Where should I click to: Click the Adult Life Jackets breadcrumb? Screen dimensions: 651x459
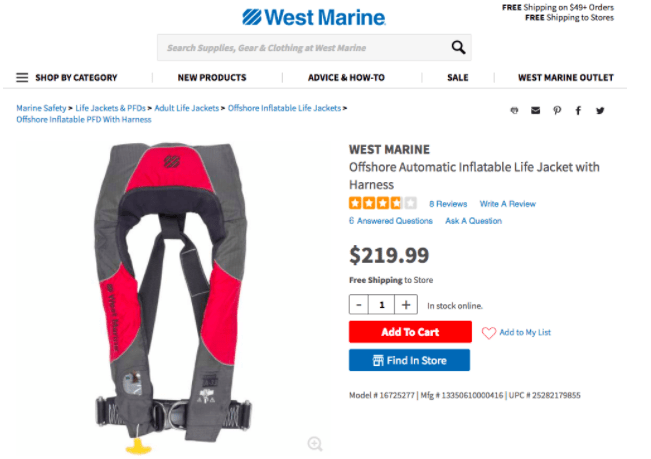(x=187, y=107)
